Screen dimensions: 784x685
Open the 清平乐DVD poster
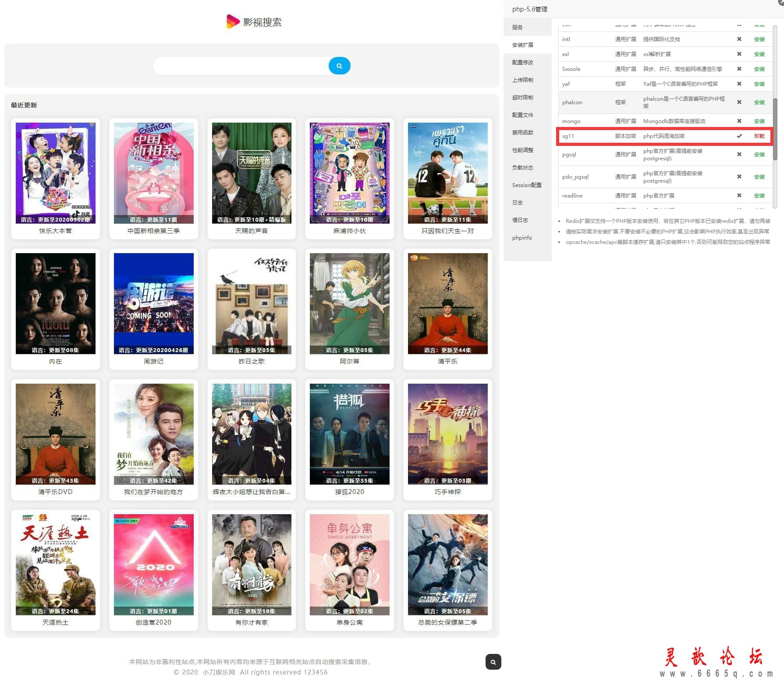pos(56,434)
